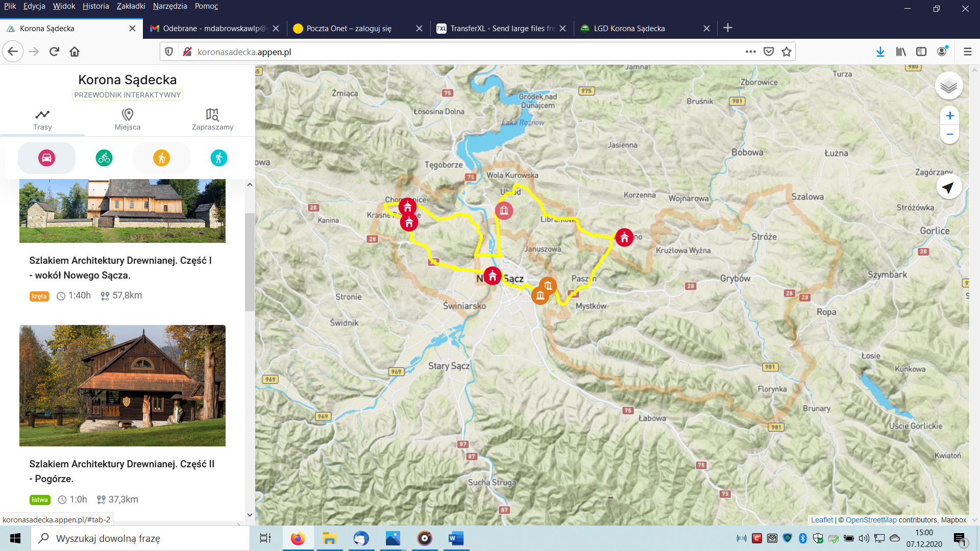Open Szlakiem Architektury Drewnianej Część I route

pos(120,268)
